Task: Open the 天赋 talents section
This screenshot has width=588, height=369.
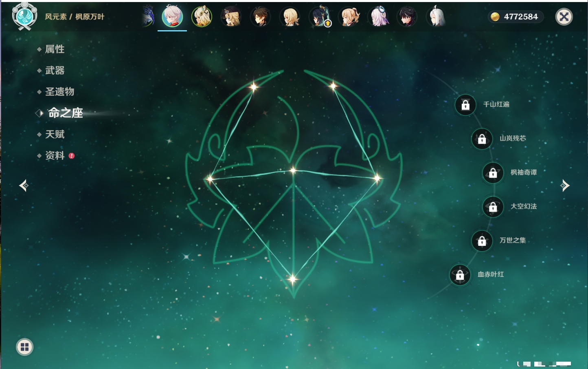Action: pos(55,134)
